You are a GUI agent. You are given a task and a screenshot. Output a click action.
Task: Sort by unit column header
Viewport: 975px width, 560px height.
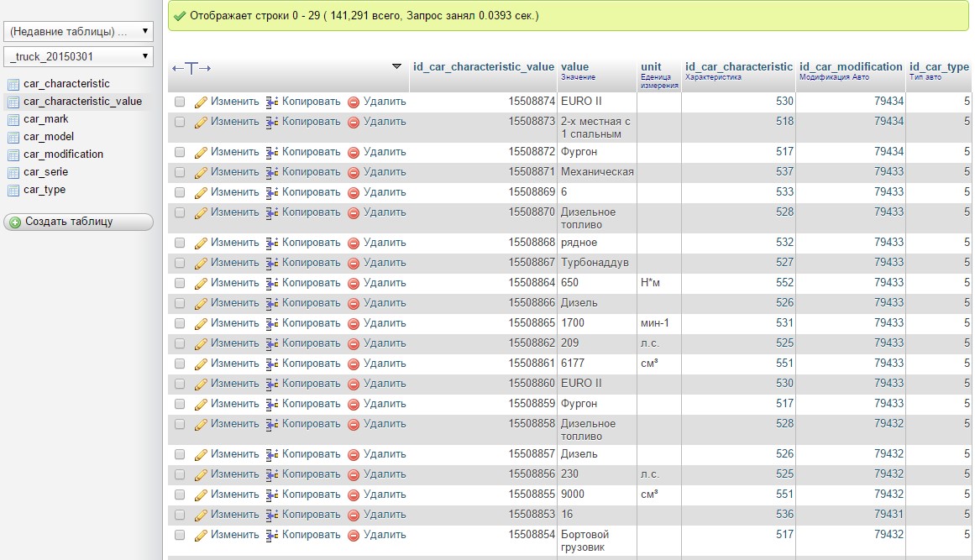(x=651, y=67)
